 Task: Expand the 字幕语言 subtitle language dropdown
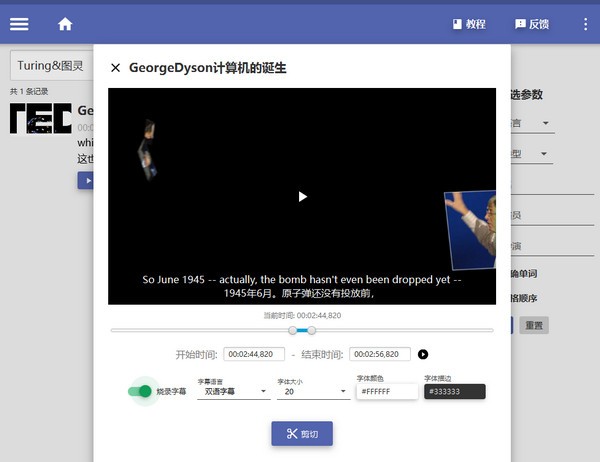tap(235, 392)
